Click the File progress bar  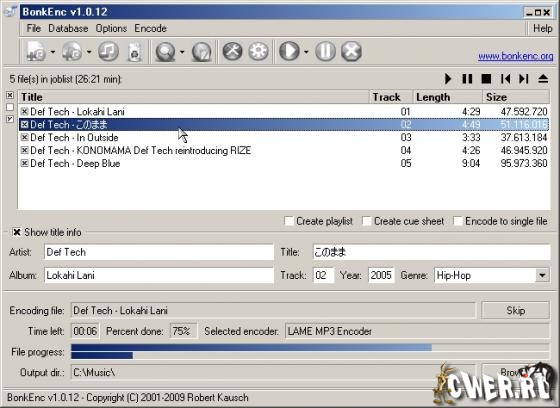(x=310, y=347)
